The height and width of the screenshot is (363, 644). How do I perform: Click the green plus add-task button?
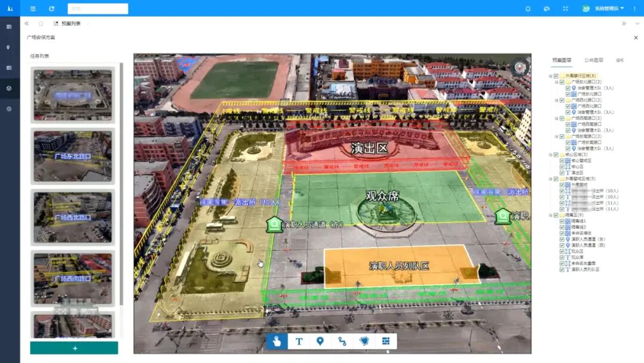click(x=74, y=348)
